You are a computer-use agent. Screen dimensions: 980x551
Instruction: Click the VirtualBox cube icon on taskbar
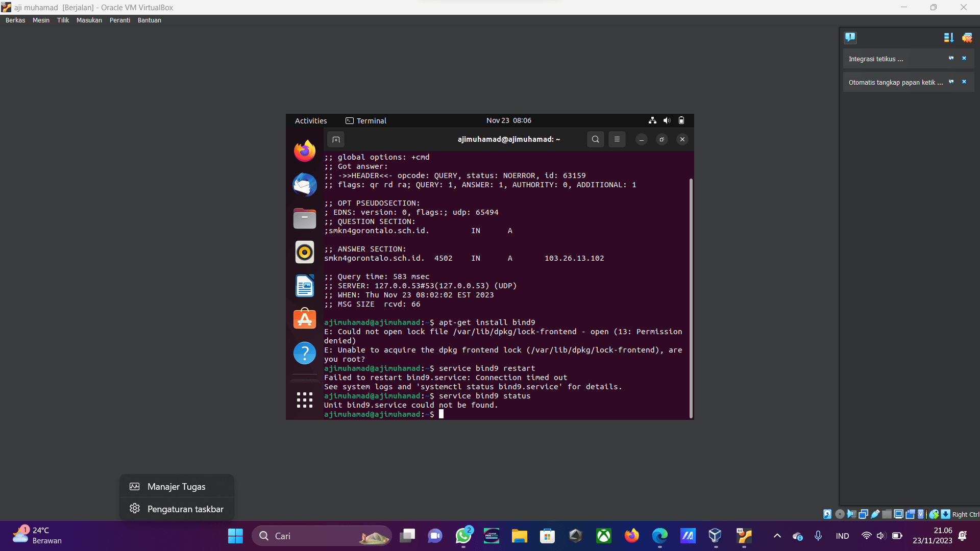(715, 536)
